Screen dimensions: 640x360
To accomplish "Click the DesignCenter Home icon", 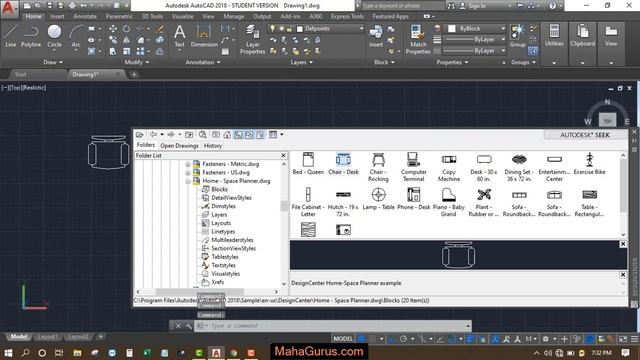I will click(x=227, y=135).
